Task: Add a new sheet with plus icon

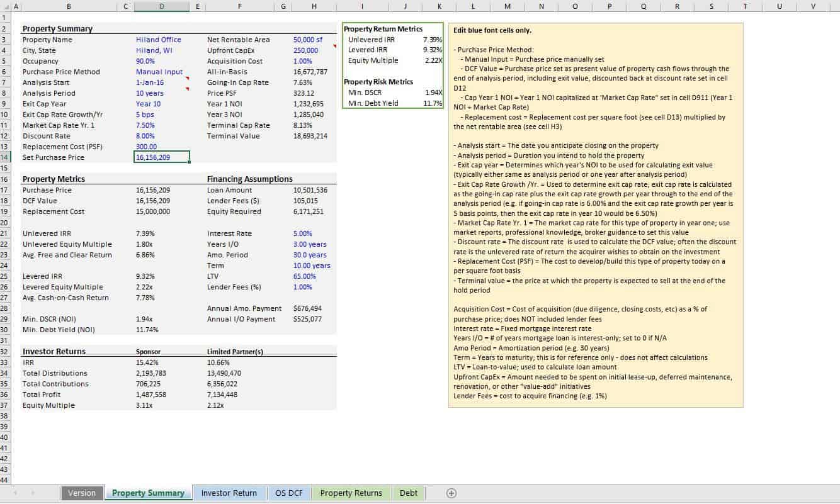Action: point(451,493)
